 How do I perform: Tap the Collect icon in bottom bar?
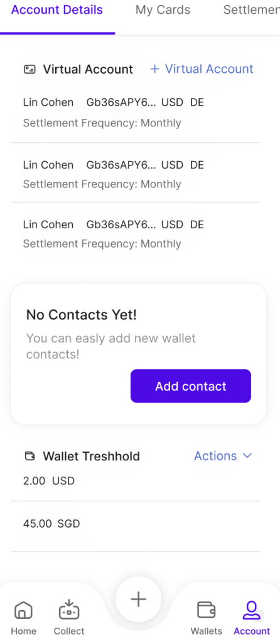point(69,609)
